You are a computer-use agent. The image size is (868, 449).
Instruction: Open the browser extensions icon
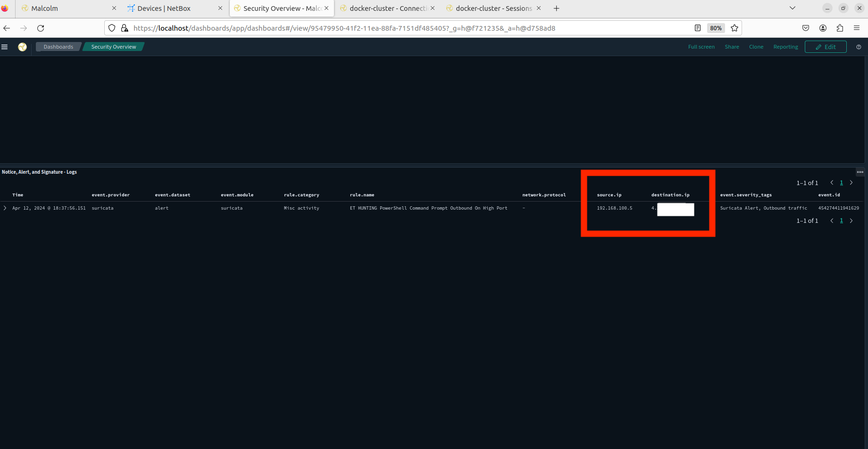click(x=840, y=28)
